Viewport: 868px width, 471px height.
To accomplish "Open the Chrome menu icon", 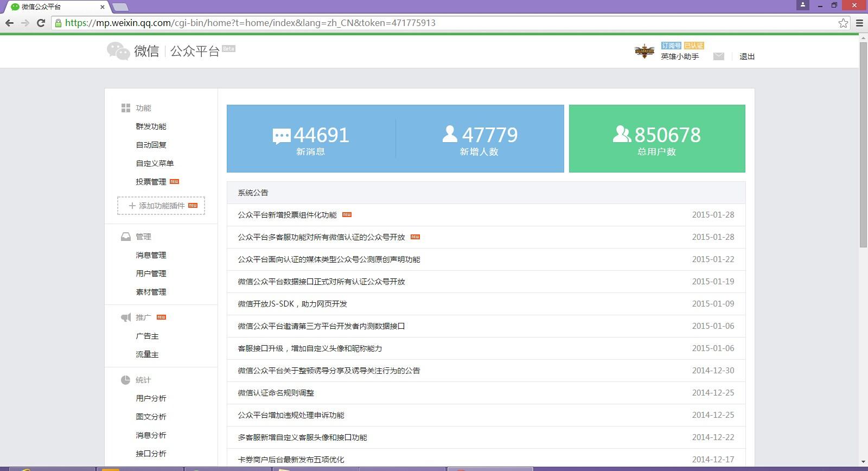I will click(x=859, y=23).
